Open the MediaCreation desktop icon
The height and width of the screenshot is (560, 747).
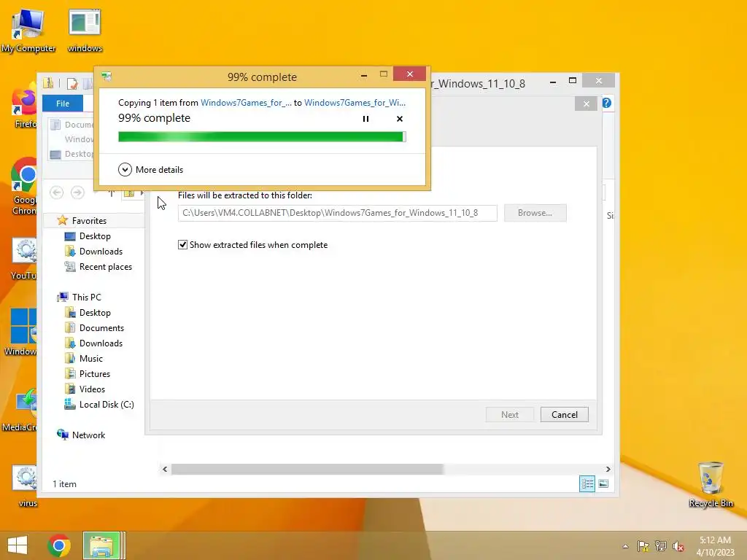tap(20, 411)
